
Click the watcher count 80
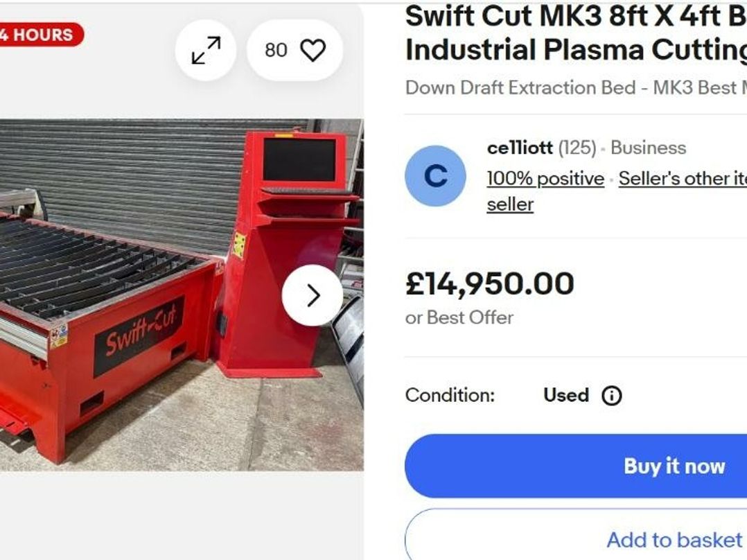coord(276,51)
